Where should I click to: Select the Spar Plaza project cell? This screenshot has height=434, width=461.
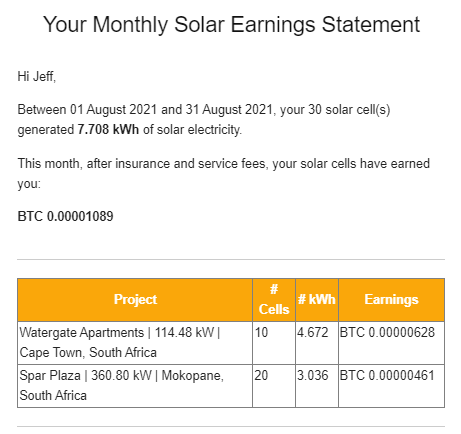coord(135,386)
